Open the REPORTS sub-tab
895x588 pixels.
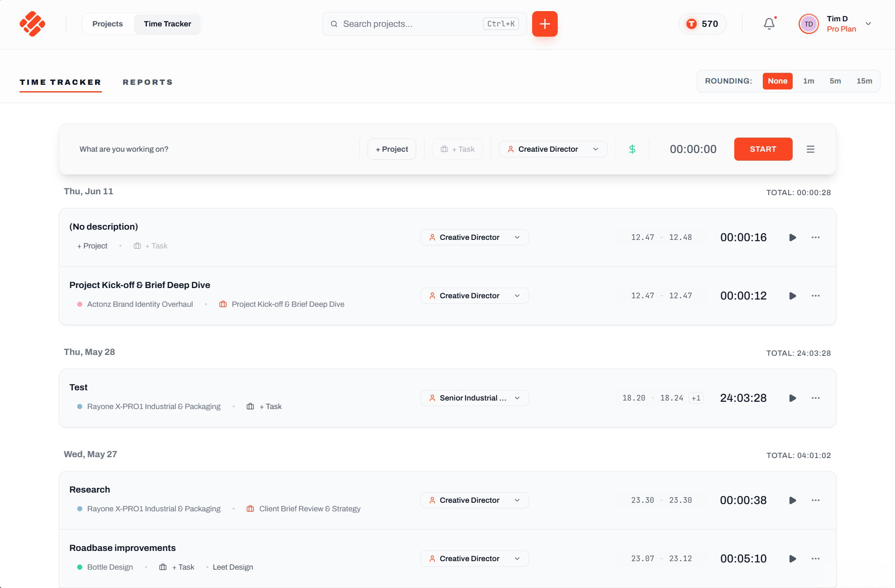coord(148,82)
